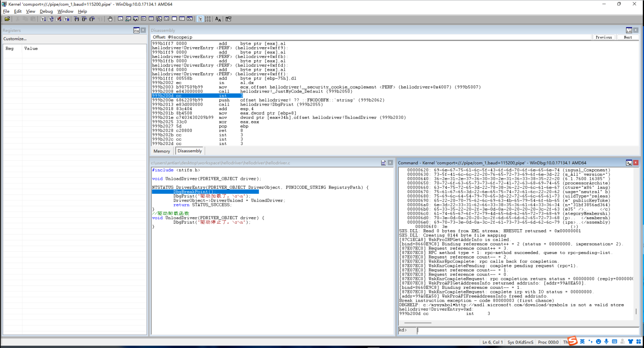The width and height of the screenshot is (644, 348).
Task: Click the Break execution toolbar icon
Action: tap(66, 19)
